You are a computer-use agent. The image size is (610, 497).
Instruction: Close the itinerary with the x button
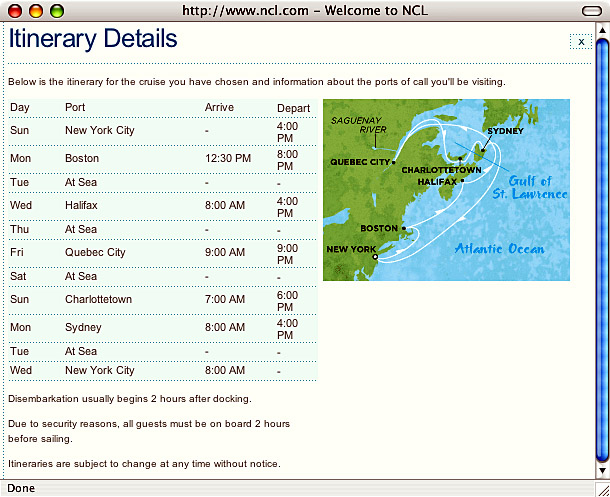coord(581,42)
